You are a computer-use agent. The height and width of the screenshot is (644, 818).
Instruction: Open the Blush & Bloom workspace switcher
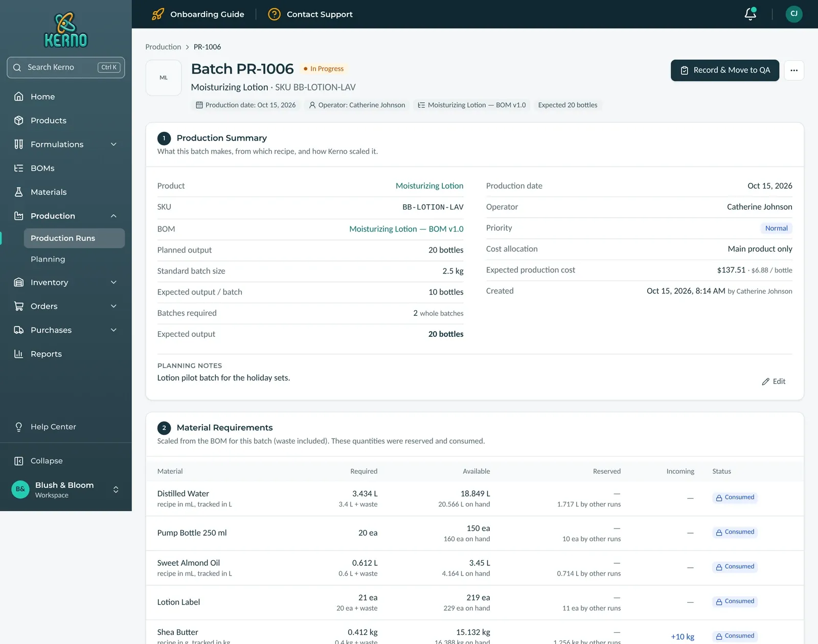pyautogui.click(x=66, y=490)
